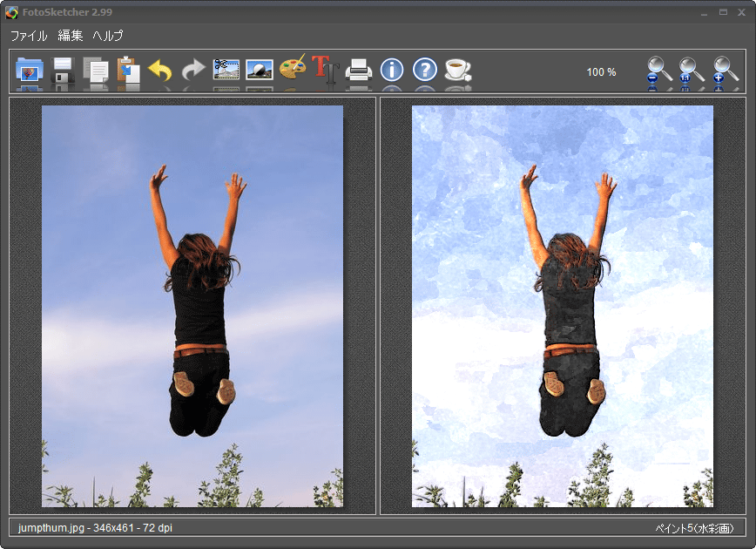Zoom in with the plus magnifier

726,70
